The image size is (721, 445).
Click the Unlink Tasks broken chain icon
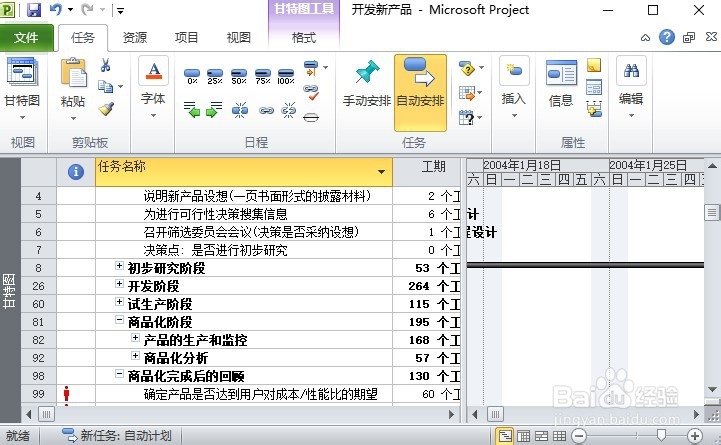288,110
